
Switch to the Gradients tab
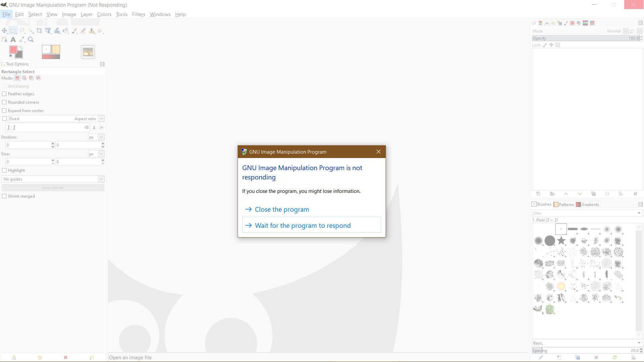[x=588, y=205]
